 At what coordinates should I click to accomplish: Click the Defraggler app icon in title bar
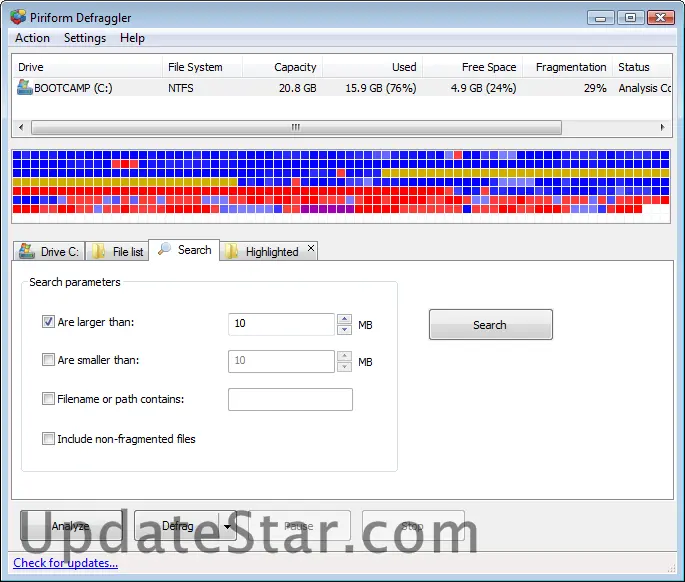pyautogui.click(x=18, y=17)
